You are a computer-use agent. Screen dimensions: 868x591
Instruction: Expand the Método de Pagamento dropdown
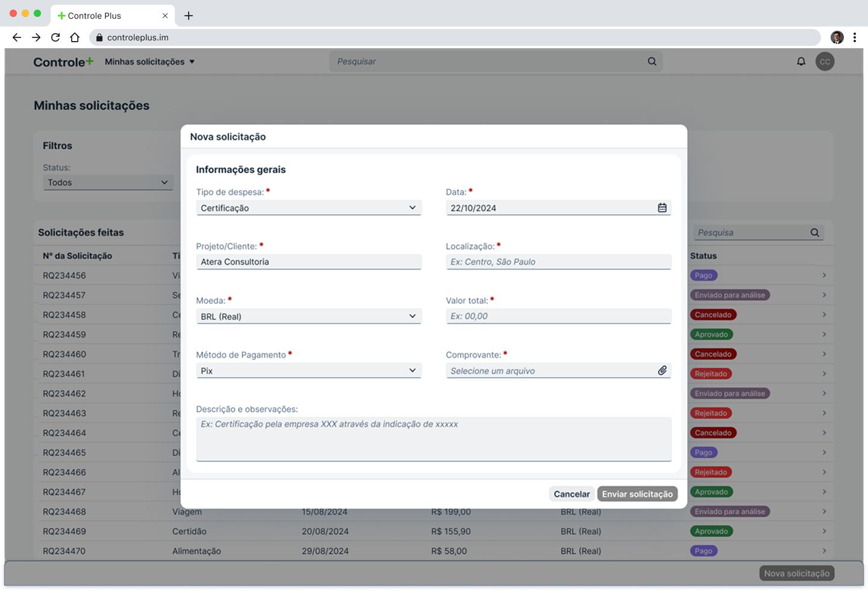[308, 371]
